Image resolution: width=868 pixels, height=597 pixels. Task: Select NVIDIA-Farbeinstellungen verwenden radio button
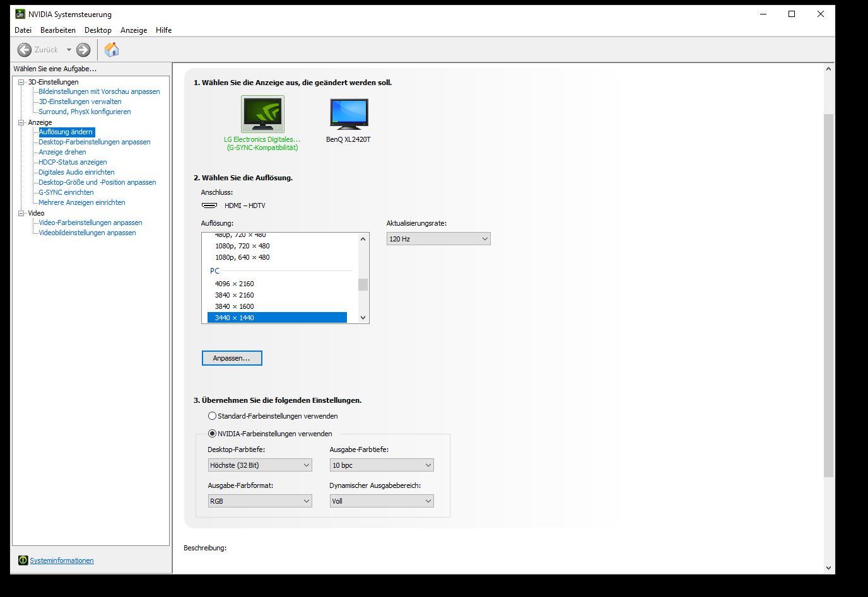point(212,434)
